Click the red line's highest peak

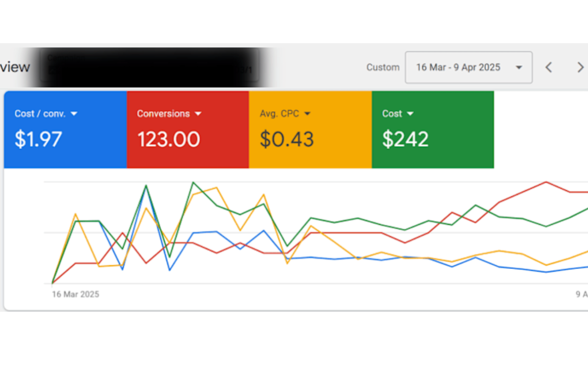[546, 182]
